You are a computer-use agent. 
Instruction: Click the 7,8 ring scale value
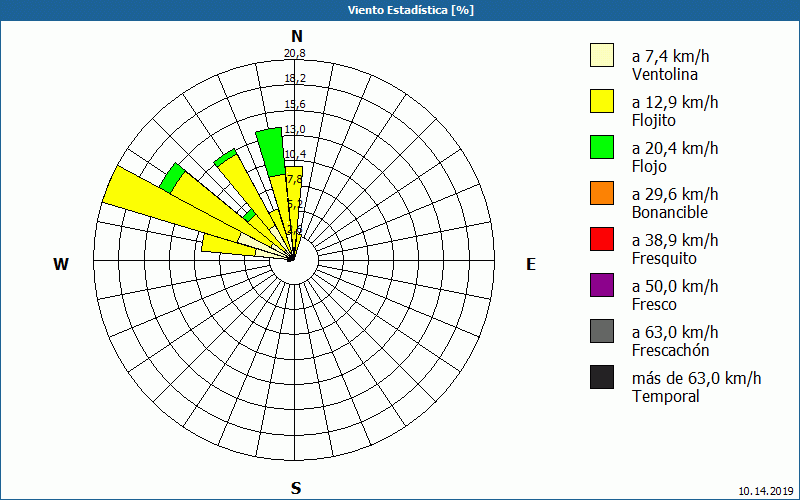[295, 179]
